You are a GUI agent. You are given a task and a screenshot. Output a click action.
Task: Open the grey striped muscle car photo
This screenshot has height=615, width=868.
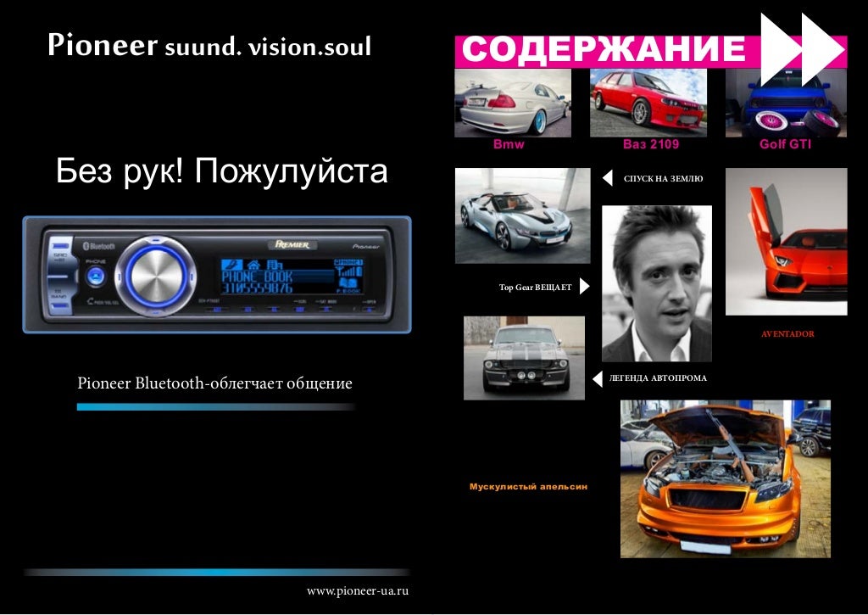coord(524,358)
